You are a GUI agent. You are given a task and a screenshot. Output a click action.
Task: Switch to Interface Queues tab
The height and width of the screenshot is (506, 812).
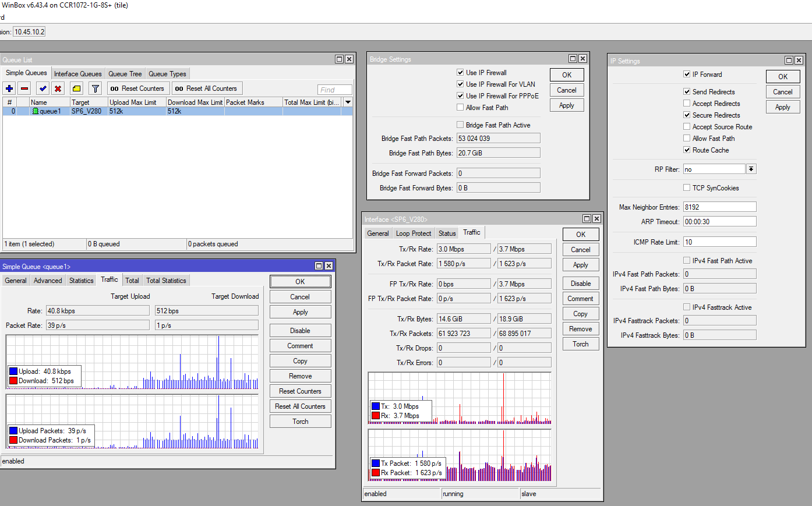point(78,74)
